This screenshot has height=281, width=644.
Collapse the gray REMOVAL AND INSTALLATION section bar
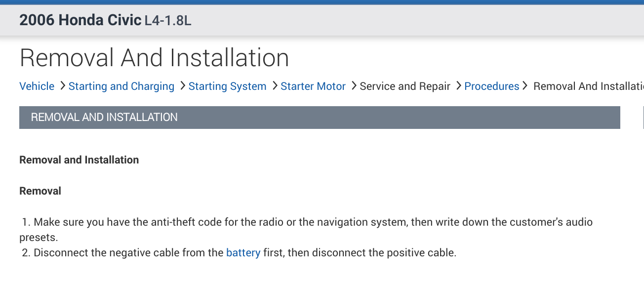coord(319,118)
